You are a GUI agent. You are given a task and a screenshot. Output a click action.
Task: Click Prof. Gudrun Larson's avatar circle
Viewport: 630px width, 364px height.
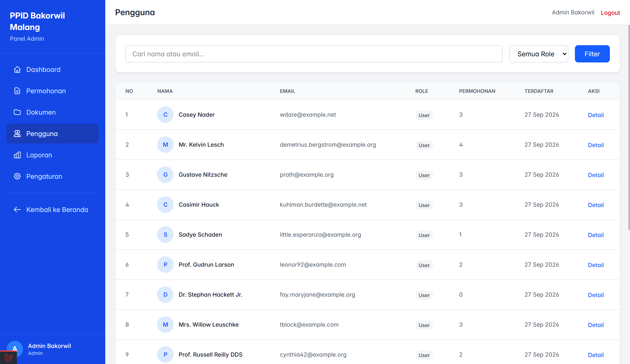click(x=165, y=265)
